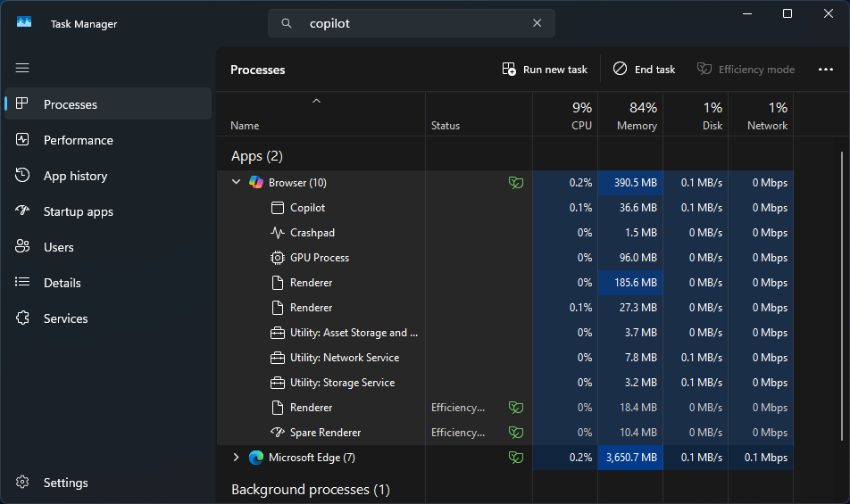Click the Microsoft Edge process icon

[x=256, y=458]
